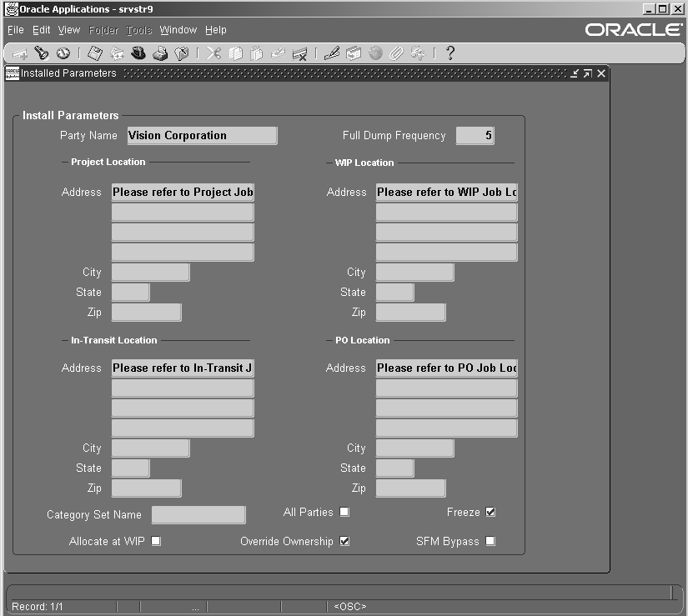Screen dimensions: 688x616
Task: Click the Save diskette icon
Action: point(95,53)
